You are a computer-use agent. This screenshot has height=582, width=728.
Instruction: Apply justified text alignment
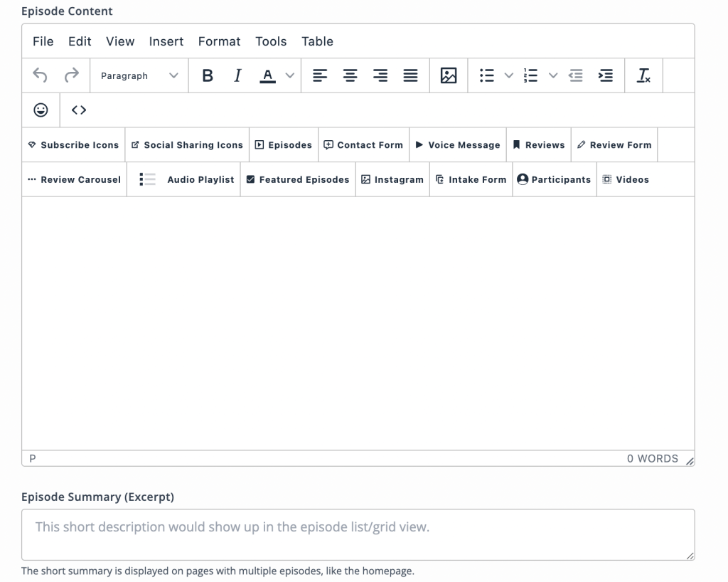point(410,75)
